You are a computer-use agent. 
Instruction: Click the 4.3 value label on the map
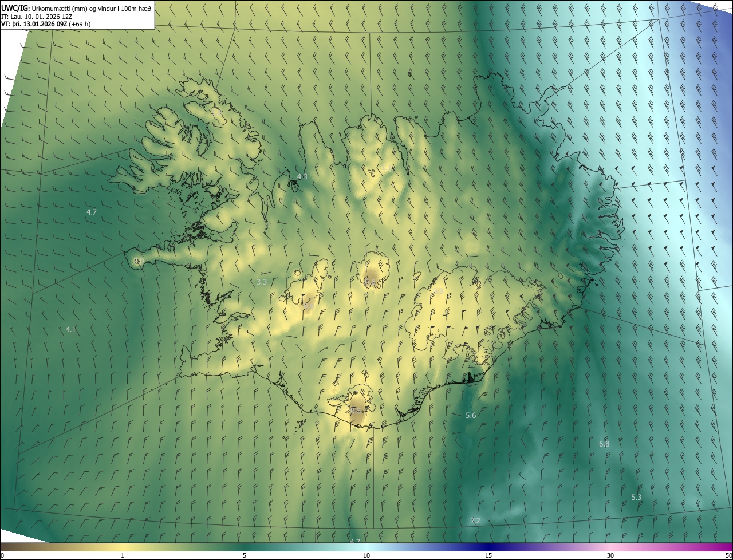302,177
